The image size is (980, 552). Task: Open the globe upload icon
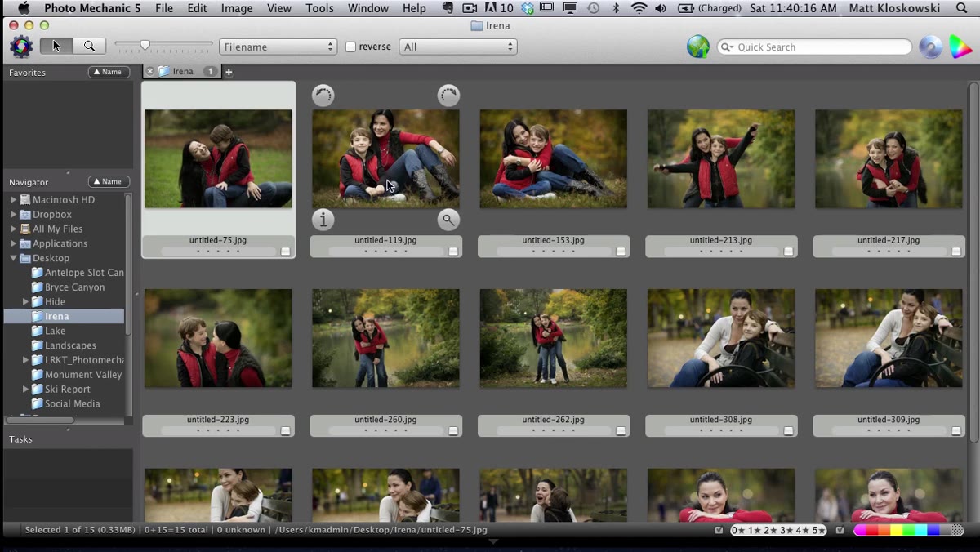point(698,47)
